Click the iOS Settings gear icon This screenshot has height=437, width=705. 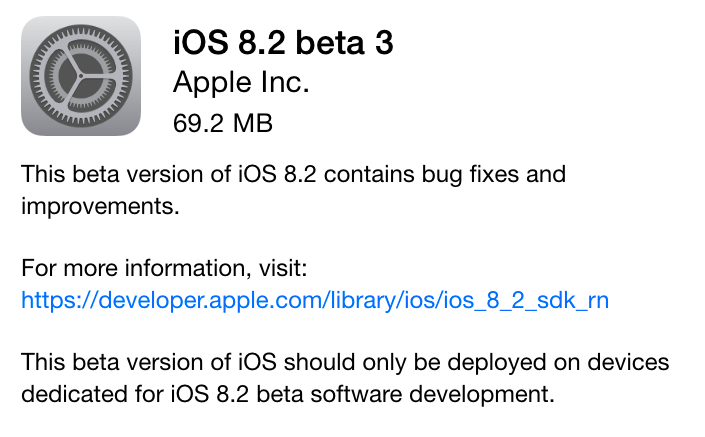click(x=81, y=76)
